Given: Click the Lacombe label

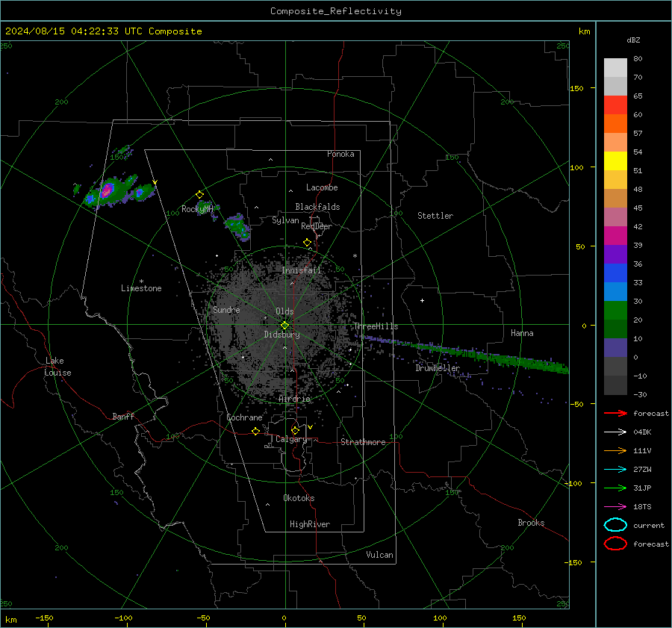Looking at the screenshot, I should coord(322,187).
